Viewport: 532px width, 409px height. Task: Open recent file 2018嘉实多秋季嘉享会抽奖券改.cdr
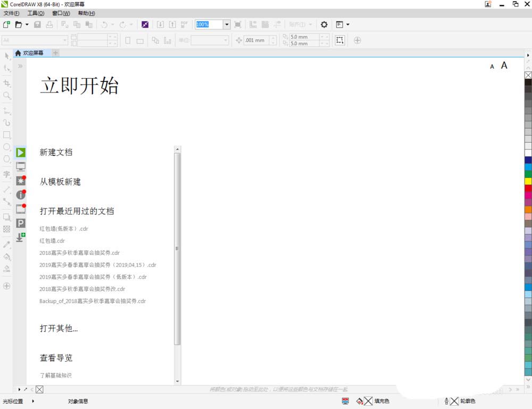pos(82,289)
